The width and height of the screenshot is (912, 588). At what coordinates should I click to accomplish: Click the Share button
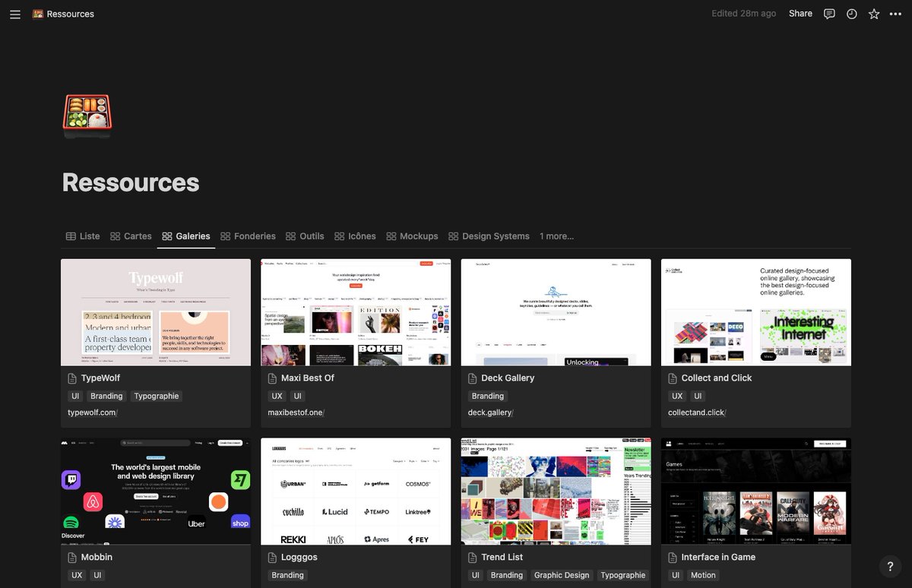click(800, 14)
